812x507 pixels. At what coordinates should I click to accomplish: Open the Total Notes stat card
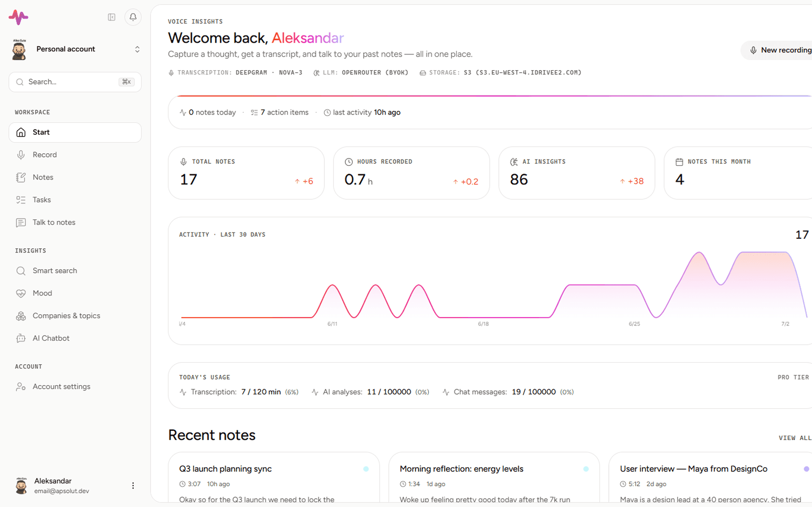pyautogui.click(x=246, y=173)
